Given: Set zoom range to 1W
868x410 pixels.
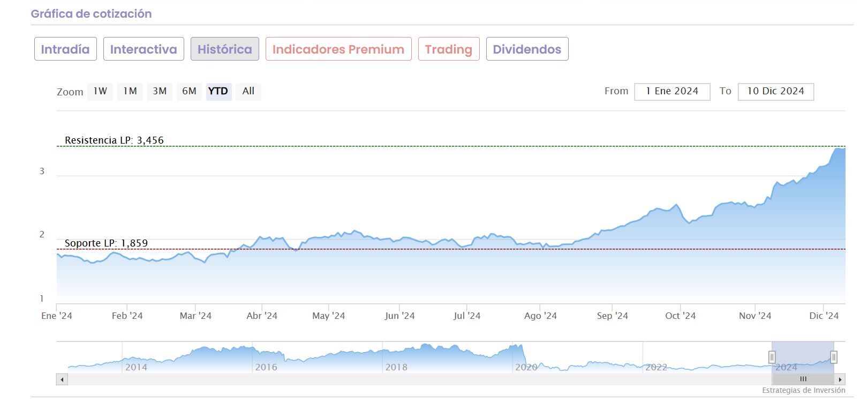Looking at the screenshot, I should (100, 91).
